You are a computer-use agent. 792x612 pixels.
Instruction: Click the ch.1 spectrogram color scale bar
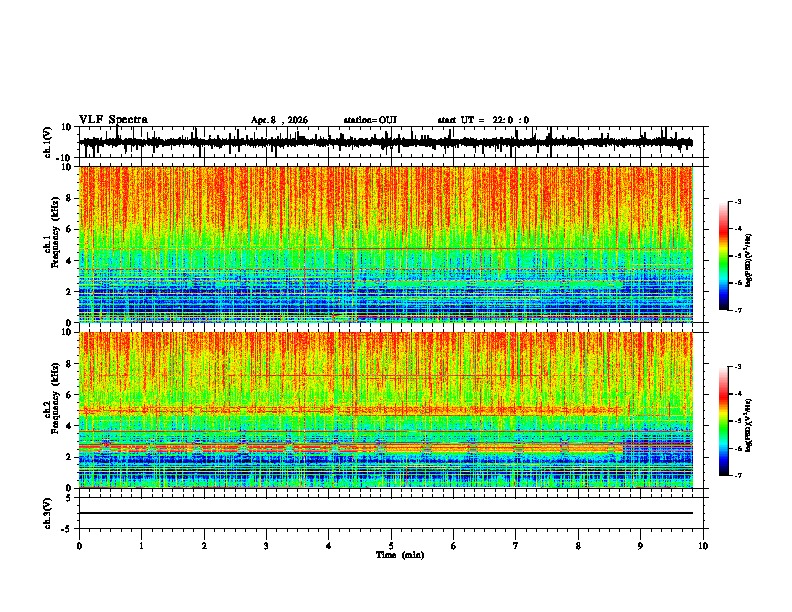pos(724,256)
